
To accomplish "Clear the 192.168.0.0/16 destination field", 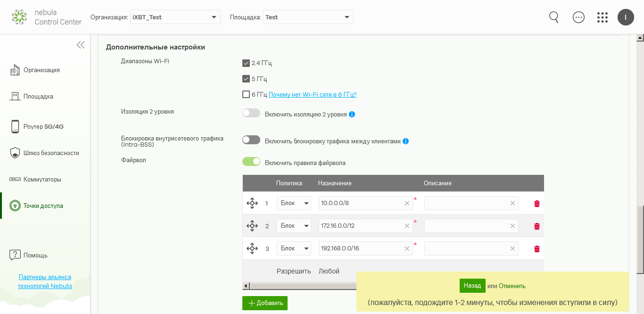I will coord(407,248).
